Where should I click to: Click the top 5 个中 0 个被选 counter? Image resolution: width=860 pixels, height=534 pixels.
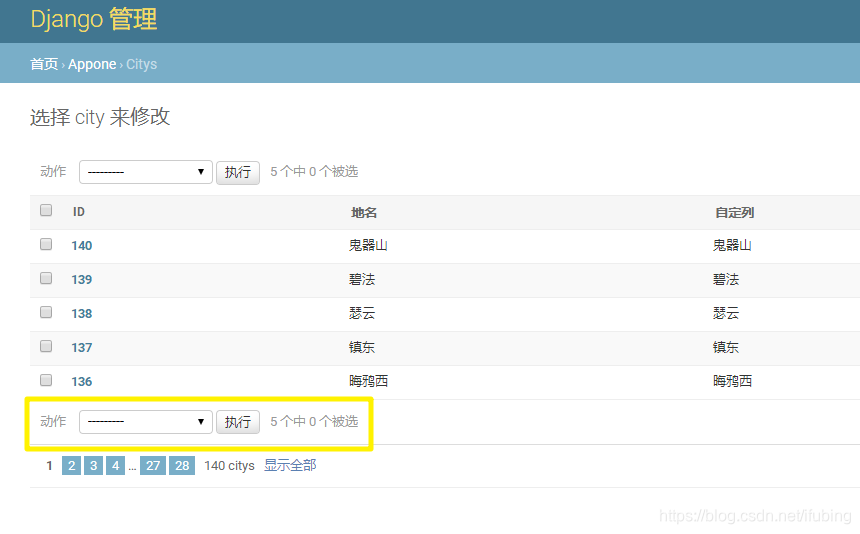click(314, 172)
